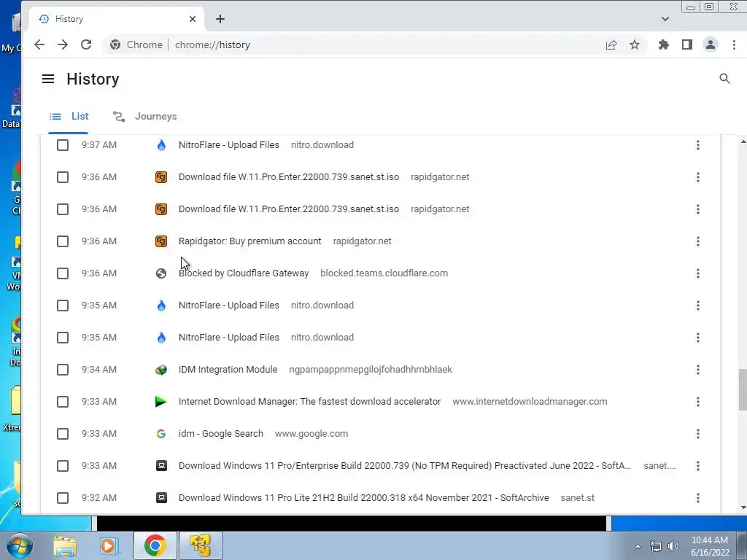Open Windows Explorer from the taskbar

(65, 545)
